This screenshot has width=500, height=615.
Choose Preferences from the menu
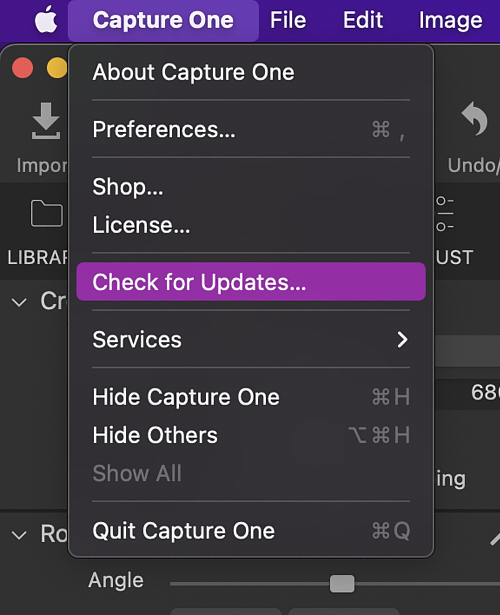coord(251,129)
